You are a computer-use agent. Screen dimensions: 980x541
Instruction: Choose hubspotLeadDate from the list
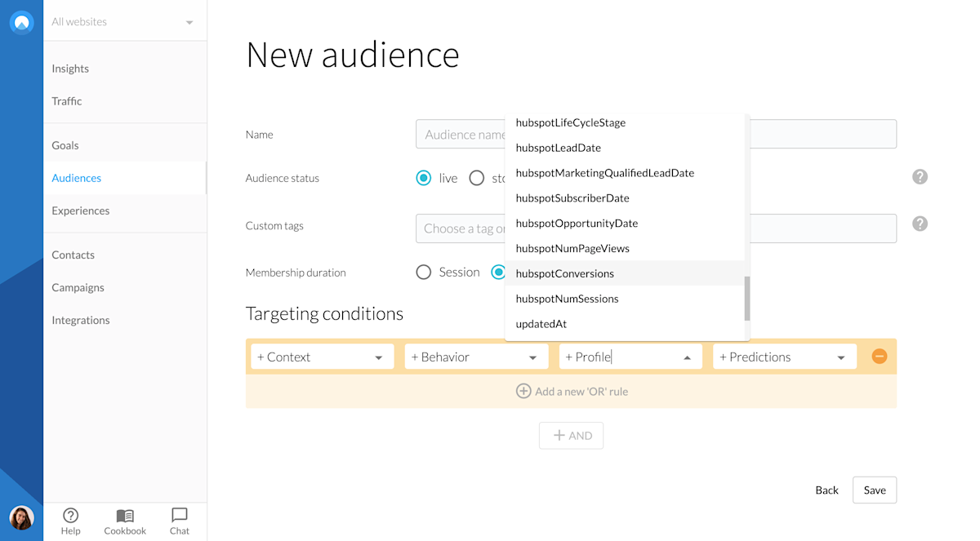625,148
